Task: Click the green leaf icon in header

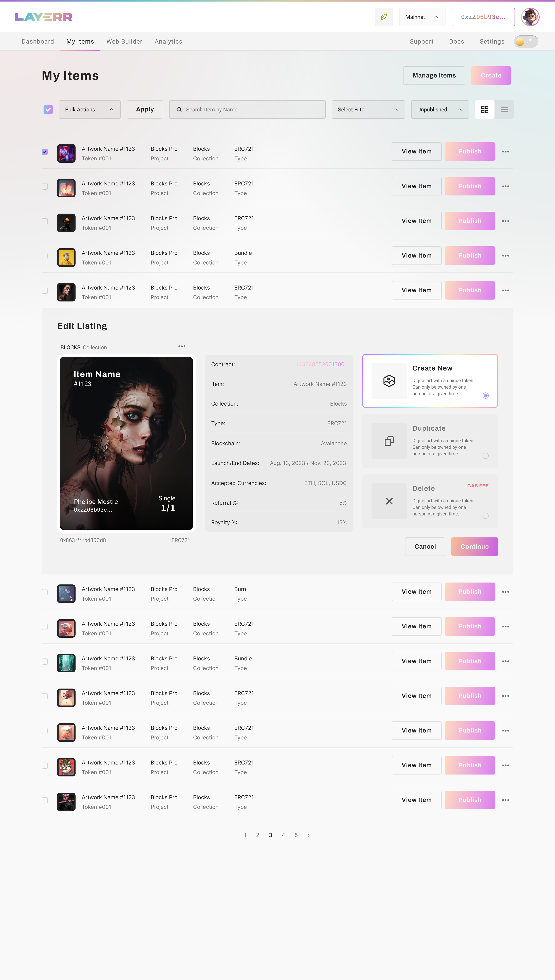Action: [383, 17]
